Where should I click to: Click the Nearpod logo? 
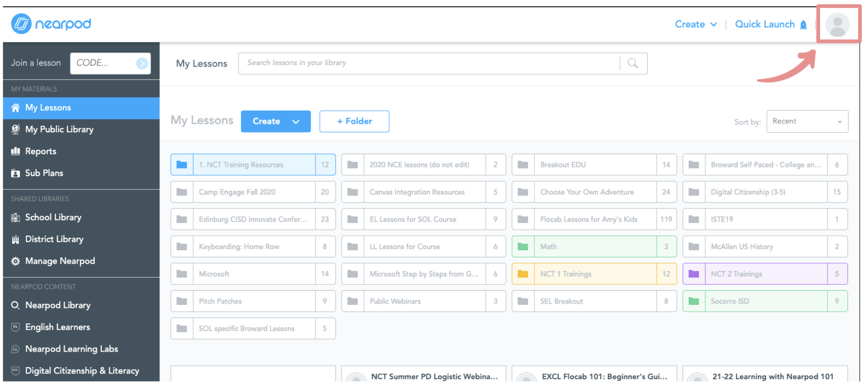point(51,24)
